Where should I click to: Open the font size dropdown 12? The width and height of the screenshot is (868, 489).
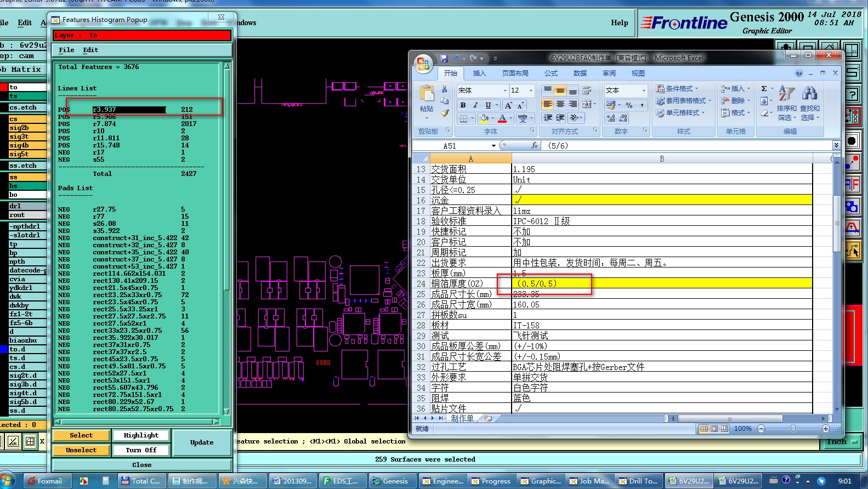[x=531, y=90]
